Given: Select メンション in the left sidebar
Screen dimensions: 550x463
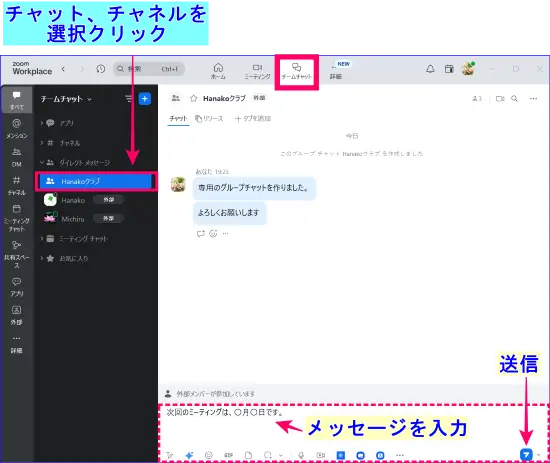Looking at the screenshot, I should [x=16, y=129].
